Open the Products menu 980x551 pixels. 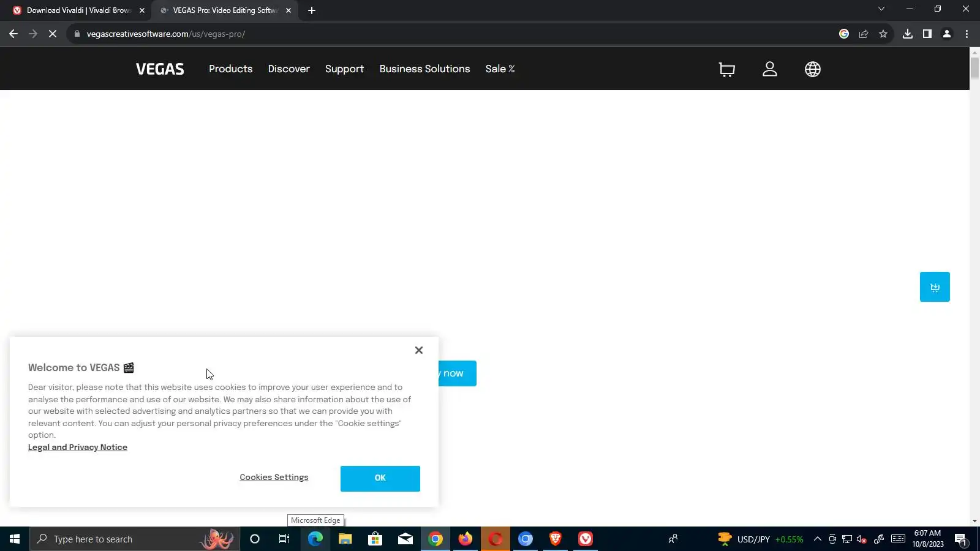click(x=230, y=69)
